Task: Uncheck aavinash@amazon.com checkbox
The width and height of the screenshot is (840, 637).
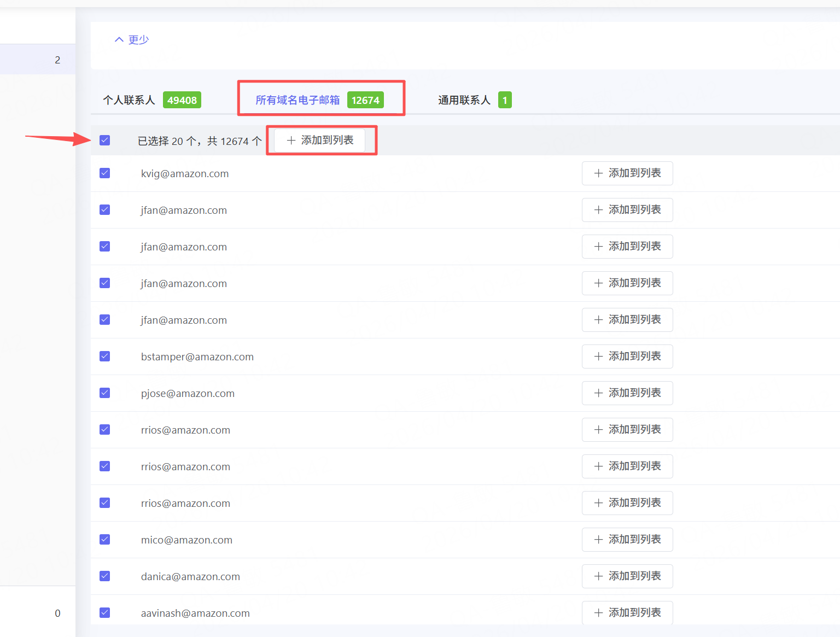Action: [105, 613]
